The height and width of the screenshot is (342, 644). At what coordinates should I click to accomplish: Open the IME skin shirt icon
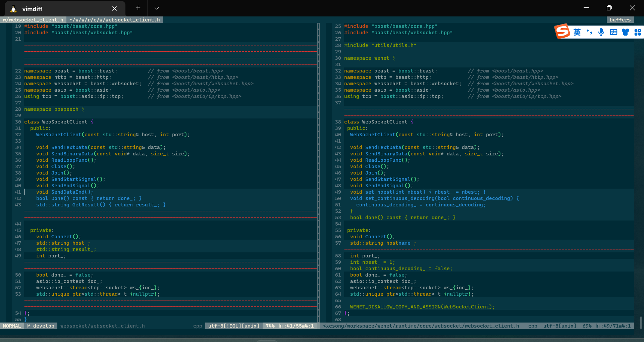pyautogui.click(x=626, y=32)
